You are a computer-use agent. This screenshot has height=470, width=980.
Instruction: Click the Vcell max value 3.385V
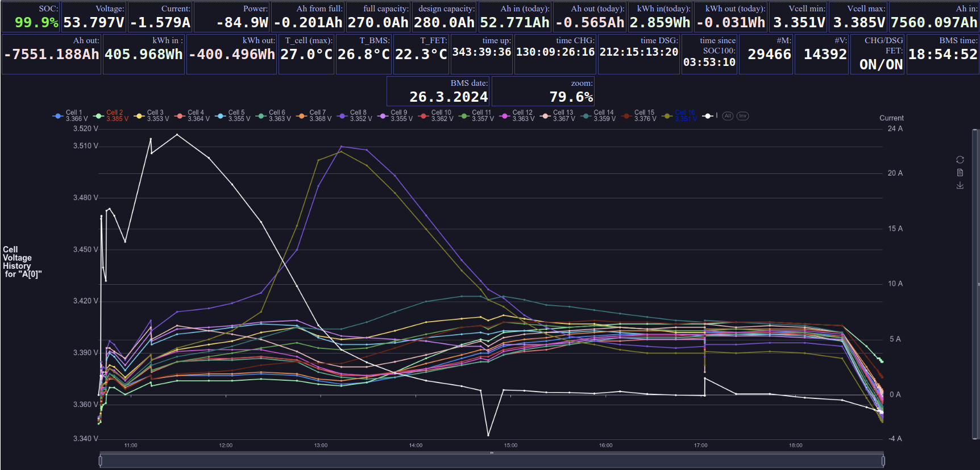[x=859, y=22]
